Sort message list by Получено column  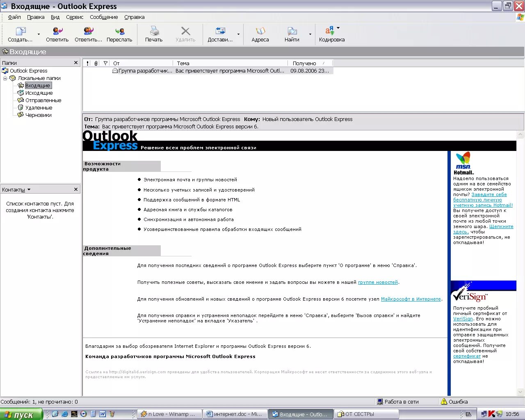[310, 63]
